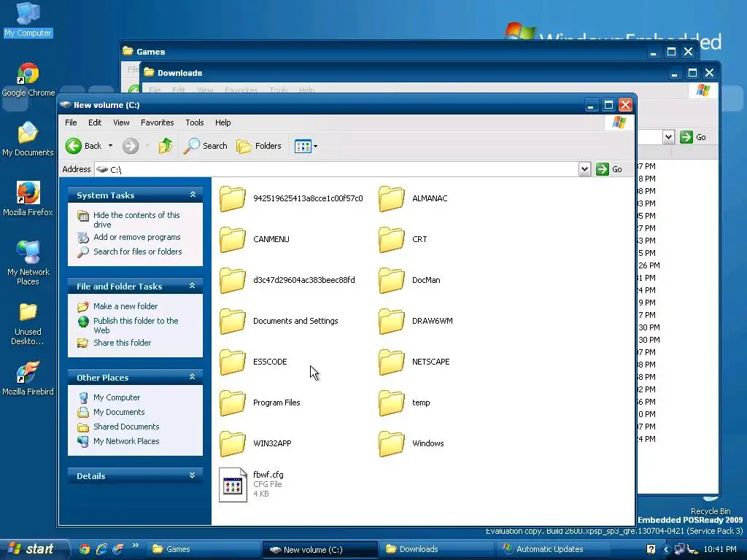Click Search for files or folders link
The width and height of the screenshot is (747, 560).
(138, 252)
